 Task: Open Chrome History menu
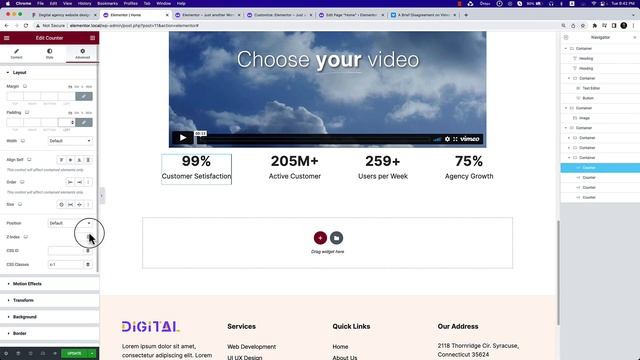84,3
